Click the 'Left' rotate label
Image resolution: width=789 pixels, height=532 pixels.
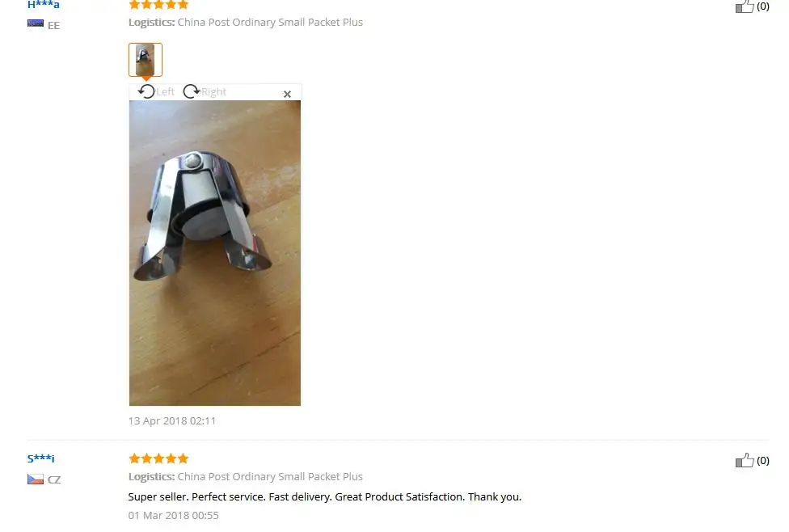[x=166, y=91]
